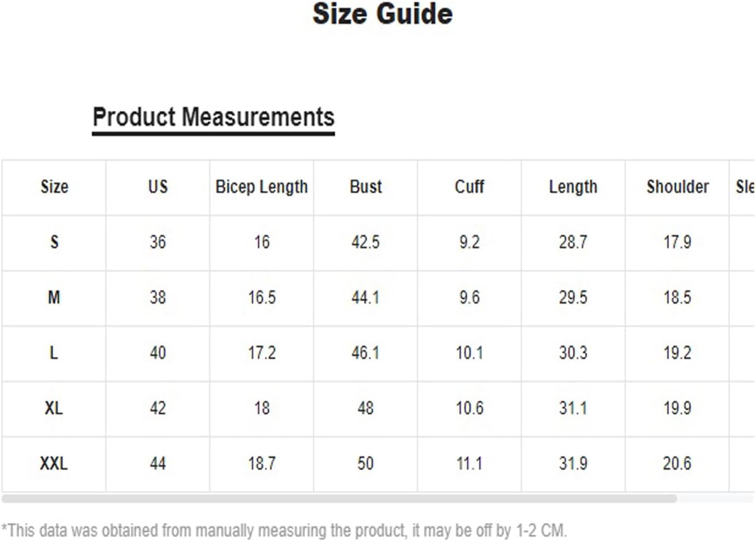Select the XL size row label
Screen dimensions: 756x541
tap(54, 408)
